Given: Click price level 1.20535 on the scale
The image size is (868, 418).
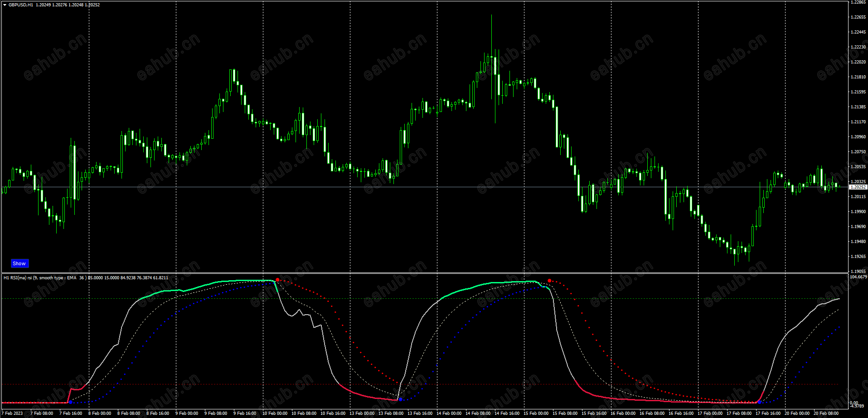Looking at the screenshot, I should [858, 167].
